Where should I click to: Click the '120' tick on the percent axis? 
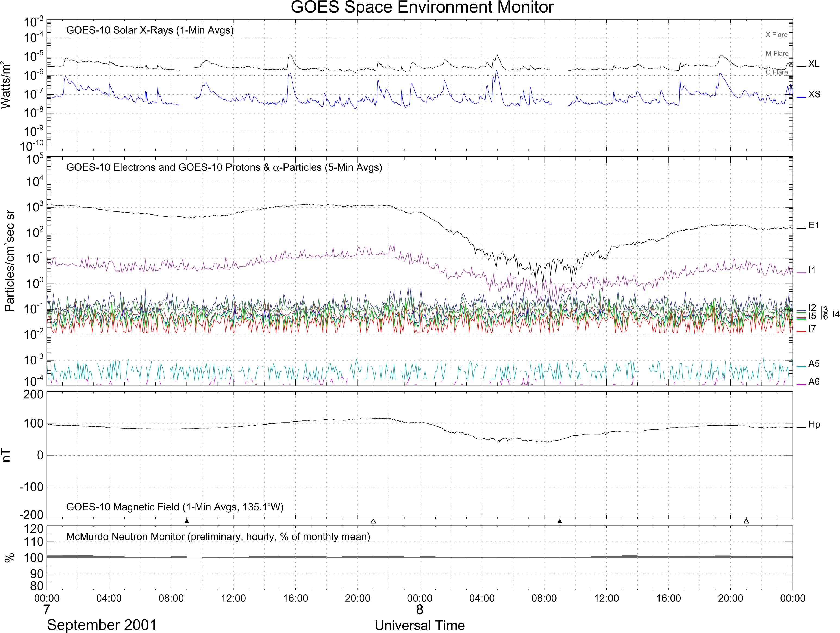tap(34, 529)
